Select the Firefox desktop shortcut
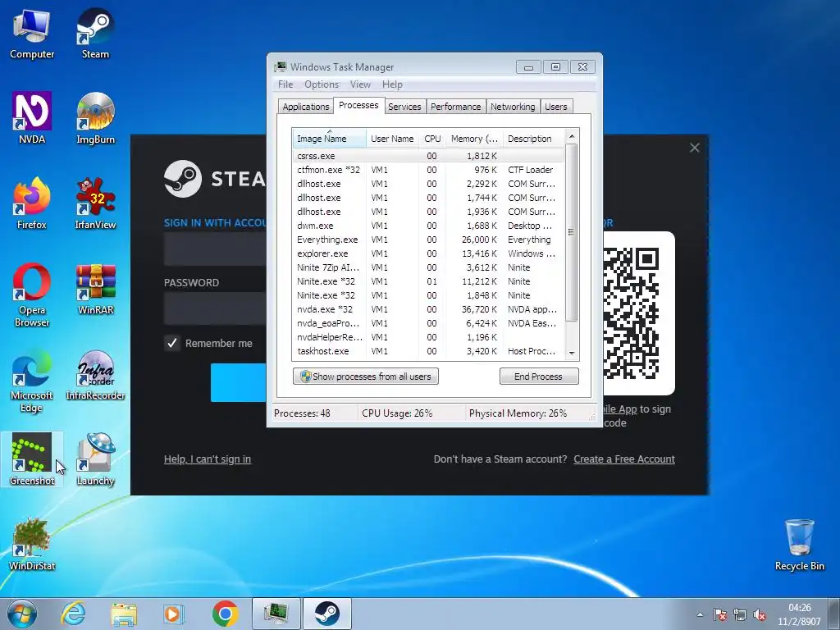Image resolution: width=840 pixels, height=630 pixels. coord(32,204)
